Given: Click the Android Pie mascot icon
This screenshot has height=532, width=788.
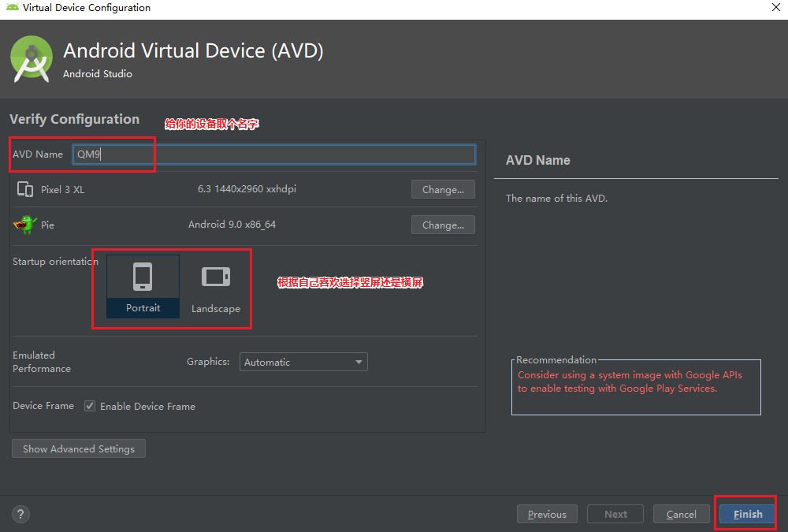Looking at the screenshot, I should click(x=24, y=225).
